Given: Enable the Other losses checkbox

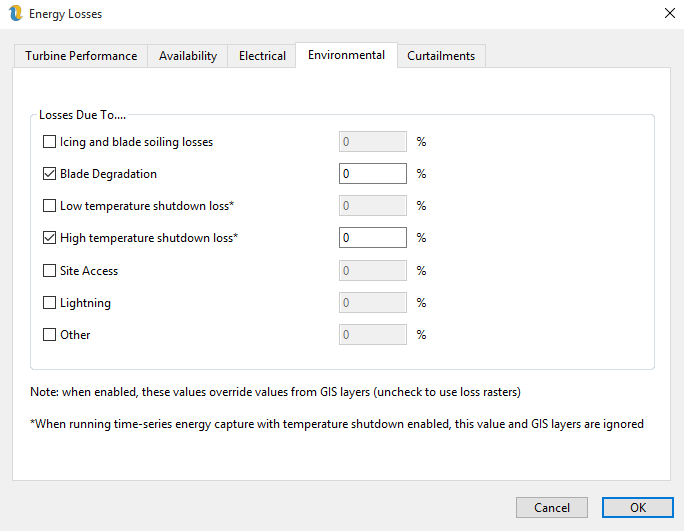Looking at the screenshot, I should point(50,335).
